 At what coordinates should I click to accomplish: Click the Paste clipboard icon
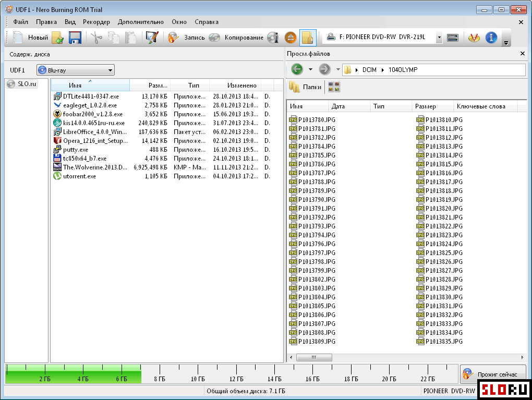pos(130,38)
